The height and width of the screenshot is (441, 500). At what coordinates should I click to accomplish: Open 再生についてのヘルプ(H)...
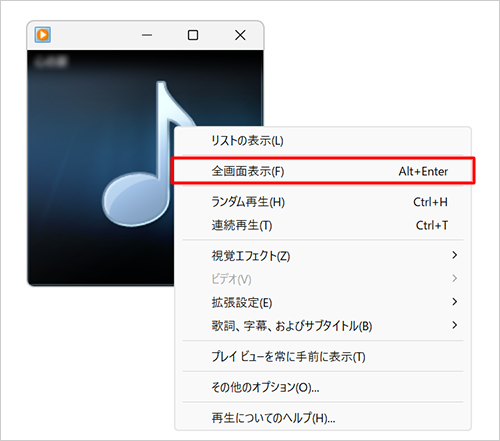click(x=323, y=418)
